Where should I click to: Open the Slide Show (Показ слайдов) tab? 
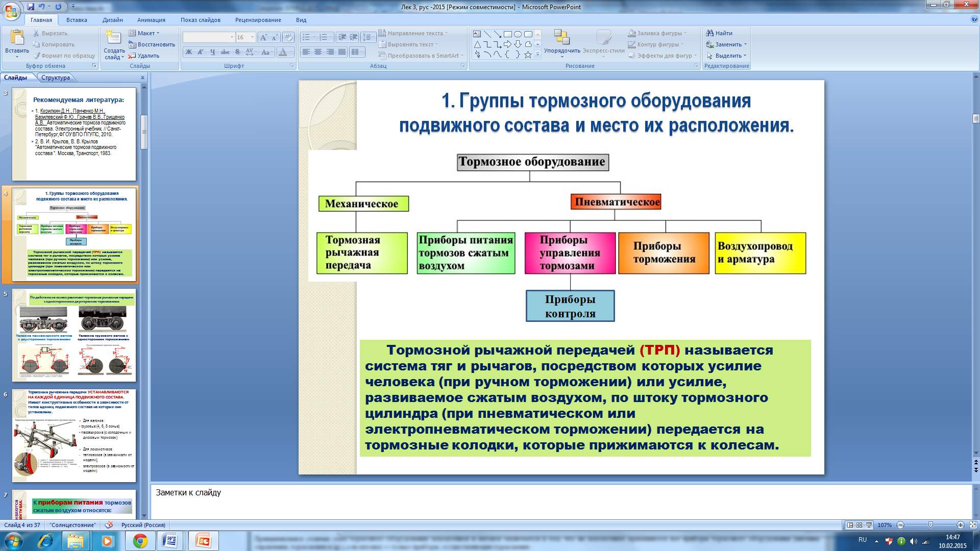point(200,20)
